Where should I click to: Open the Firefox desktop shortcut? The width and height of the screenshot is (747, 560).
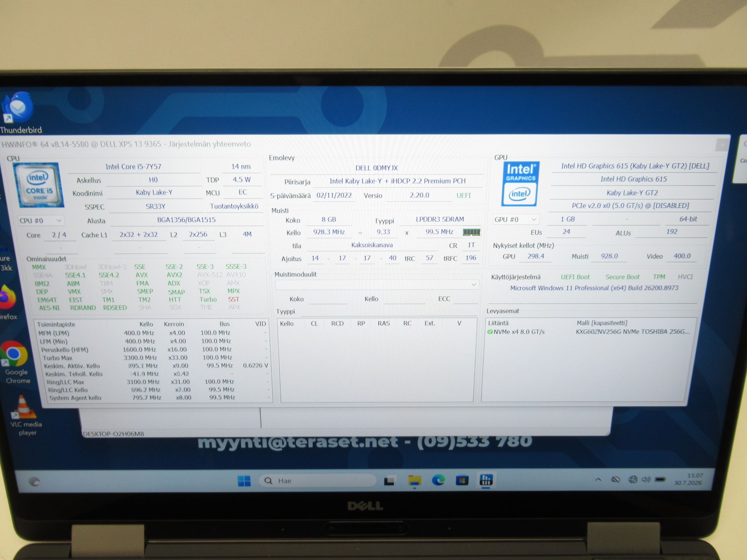[8, 302]
